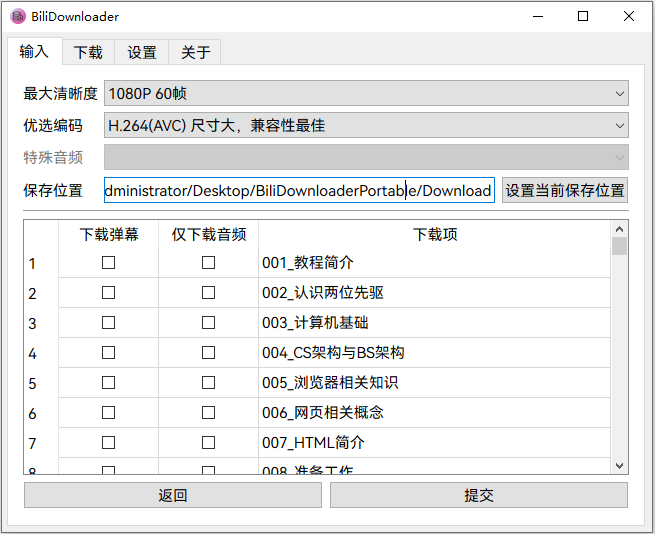Click row header number 7

(x=41, y=443)
